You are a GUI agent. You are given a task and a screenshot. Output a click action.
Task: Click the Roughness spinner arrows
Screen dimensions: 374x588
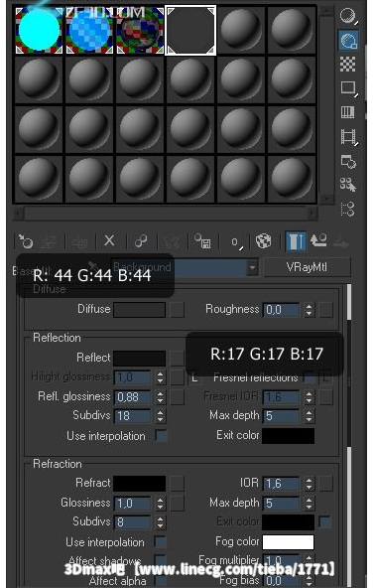tap(309, 310)
